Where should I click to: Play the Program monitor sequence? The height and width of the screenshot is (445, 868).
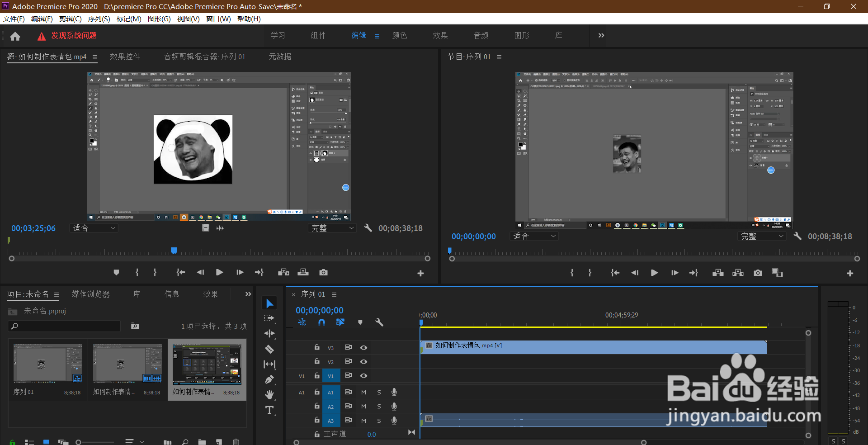(x=654, y=273)
